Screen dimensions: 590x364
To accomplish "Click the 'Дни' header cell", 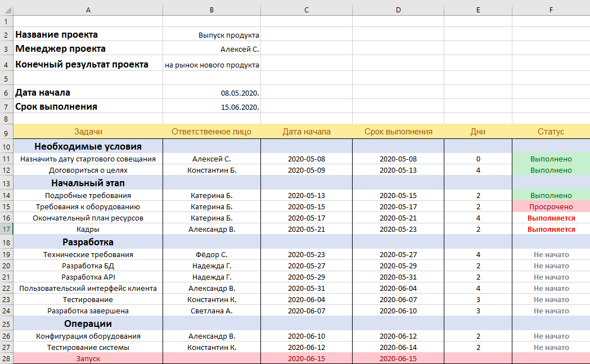I will pos(478,132).
